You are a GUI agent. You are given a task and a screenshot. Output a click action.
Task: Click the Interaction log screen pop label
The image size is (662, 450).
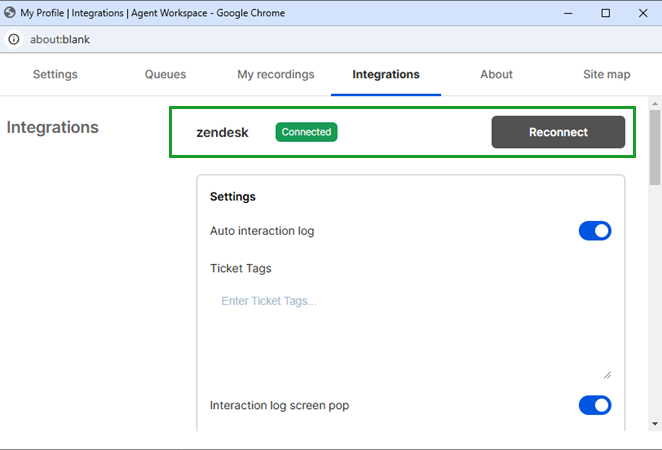coord(279,405)
